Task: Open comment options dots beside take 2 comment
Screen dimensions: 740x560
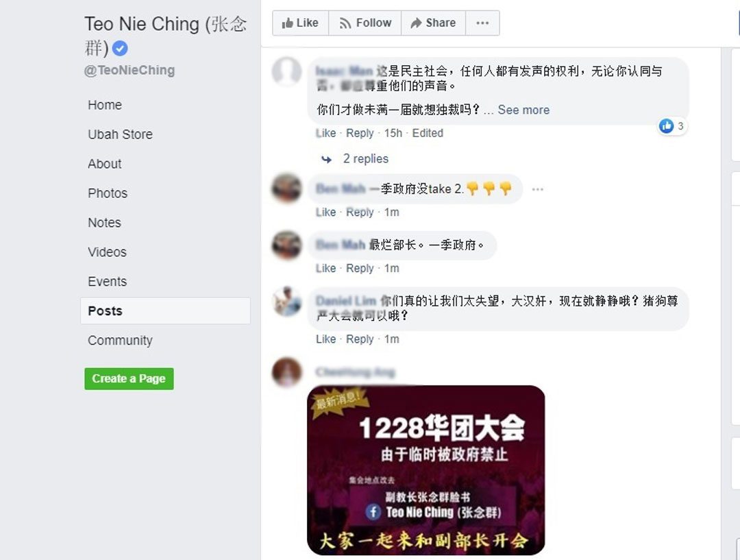Action: (x=537, y=189)
